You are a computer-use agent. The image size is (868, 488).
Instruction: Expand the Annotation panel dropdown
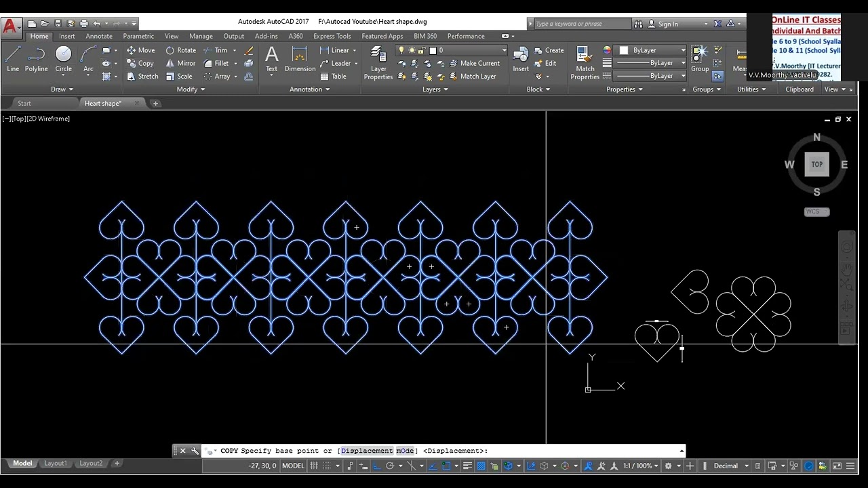coord(309,89)
